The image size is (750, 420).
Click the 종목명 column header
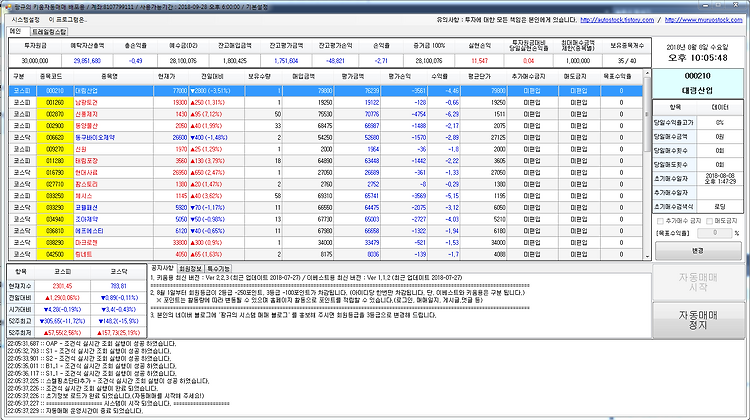tap(110, 77)
